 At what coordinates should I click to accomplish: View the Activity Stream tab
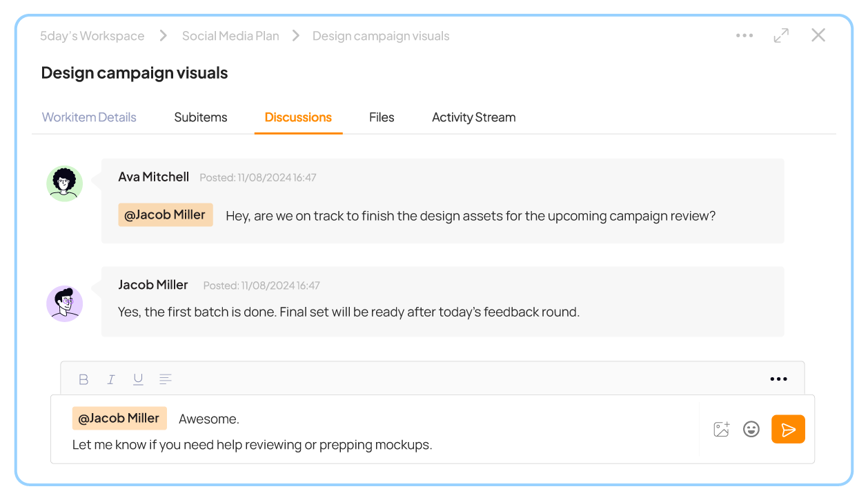(474, 117)
